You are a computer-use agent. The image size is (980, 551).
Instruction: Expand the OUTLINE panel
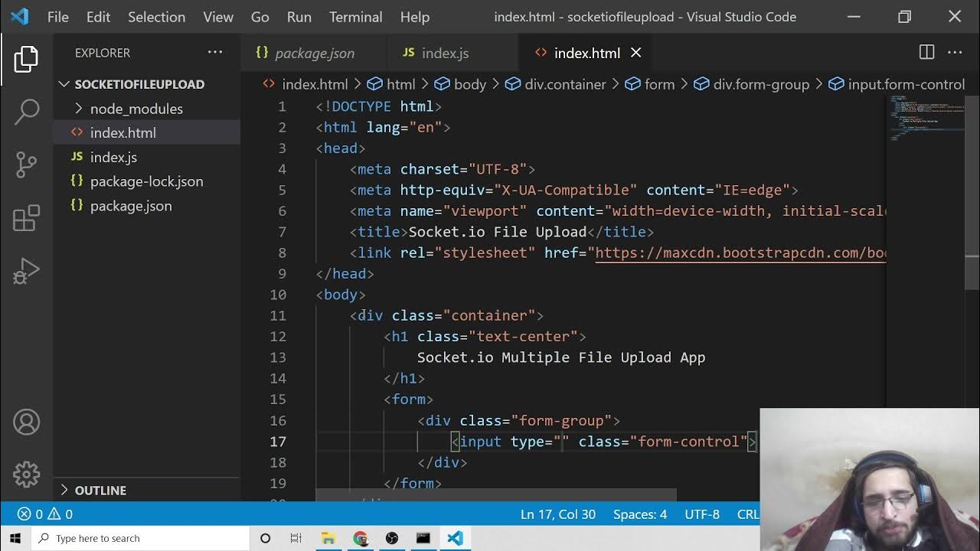point(100,491)
